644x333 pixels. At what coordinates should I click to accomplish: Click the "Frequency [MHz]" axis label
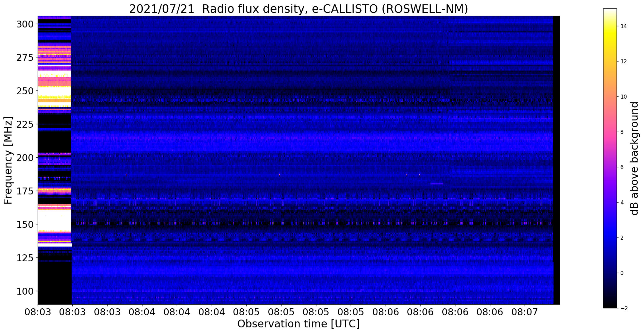[x=8, y=160]
